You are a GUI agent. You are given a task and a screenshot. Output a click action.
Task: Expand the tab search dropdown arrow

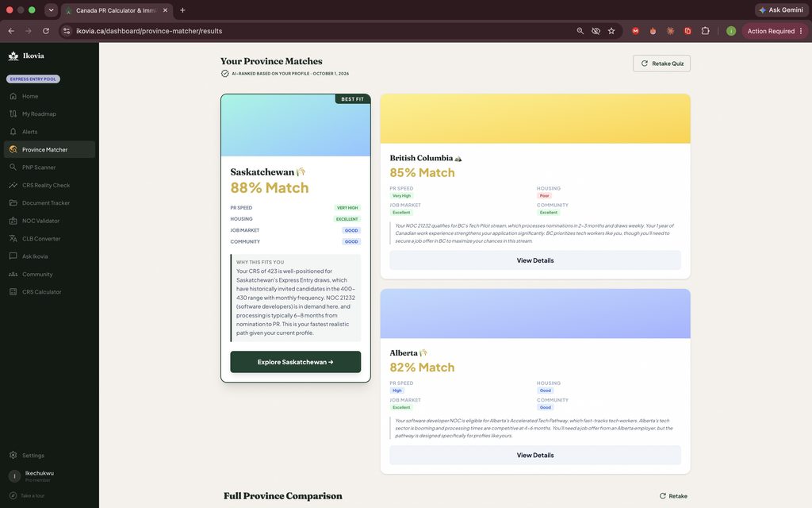click(x=51, y=10)
